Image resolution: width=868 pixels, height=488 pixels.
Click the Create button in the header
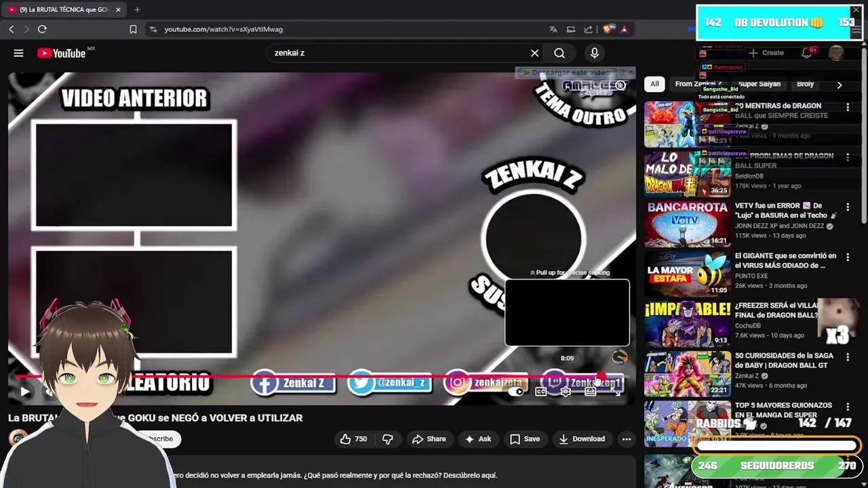[x=766, y=53]
